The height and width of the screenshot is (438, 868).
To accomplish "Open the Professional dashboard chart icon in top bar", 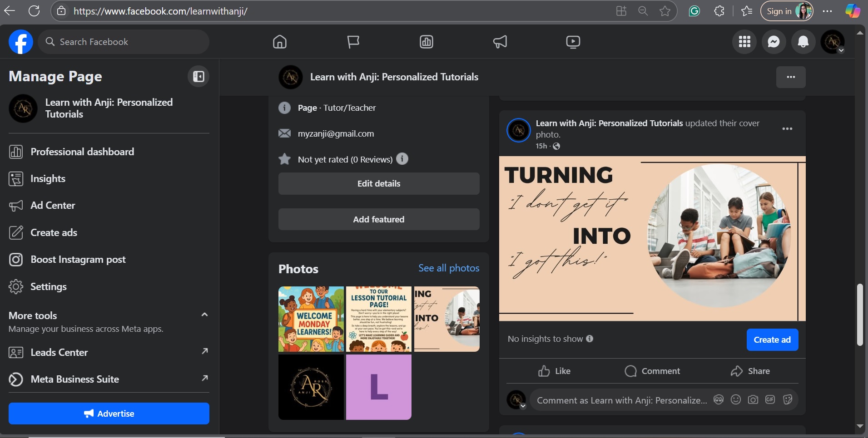I will [x=427, y=42].
